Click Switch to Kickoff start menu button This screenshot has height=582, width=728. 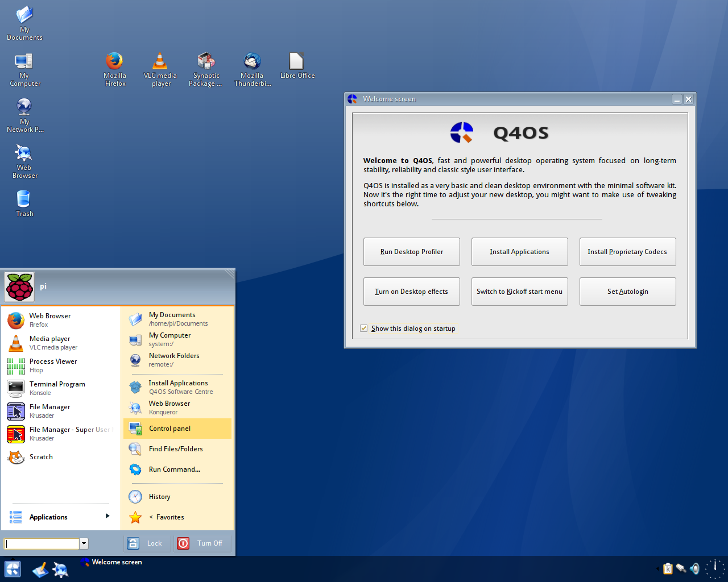point(520,292)
